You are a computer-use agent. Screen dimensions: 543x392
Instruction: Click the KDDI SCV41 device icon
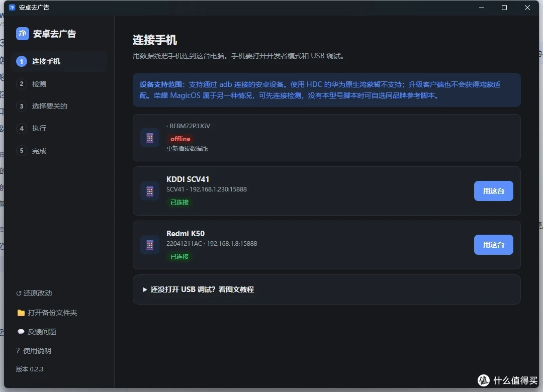pyautogui.click(x=150, y=191)
